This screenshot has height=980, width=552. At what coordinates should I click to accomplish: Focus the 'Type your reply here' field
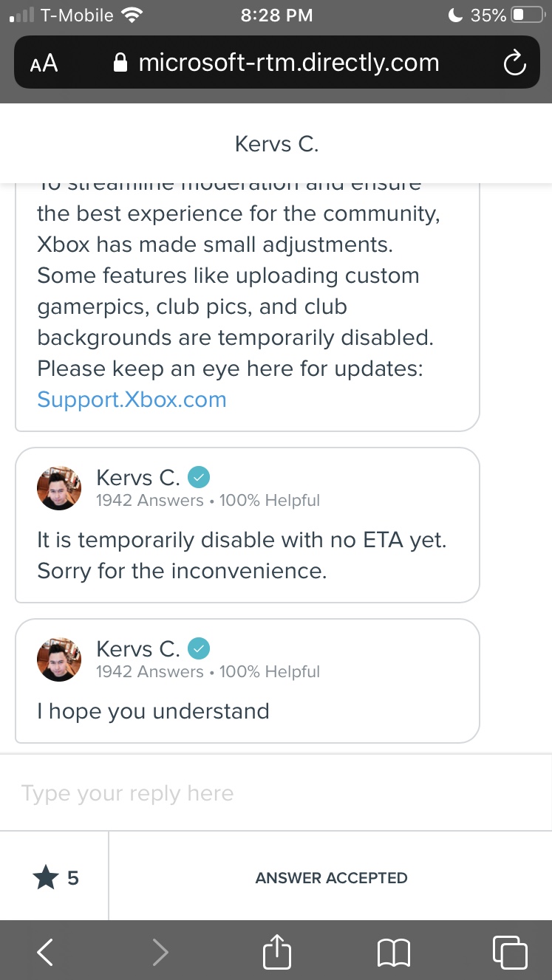click(x=276, y=793)
